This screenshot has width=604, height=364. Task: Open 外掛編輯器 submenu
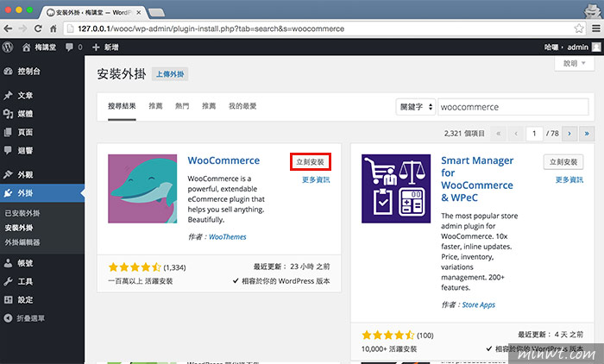coord(22,242)
